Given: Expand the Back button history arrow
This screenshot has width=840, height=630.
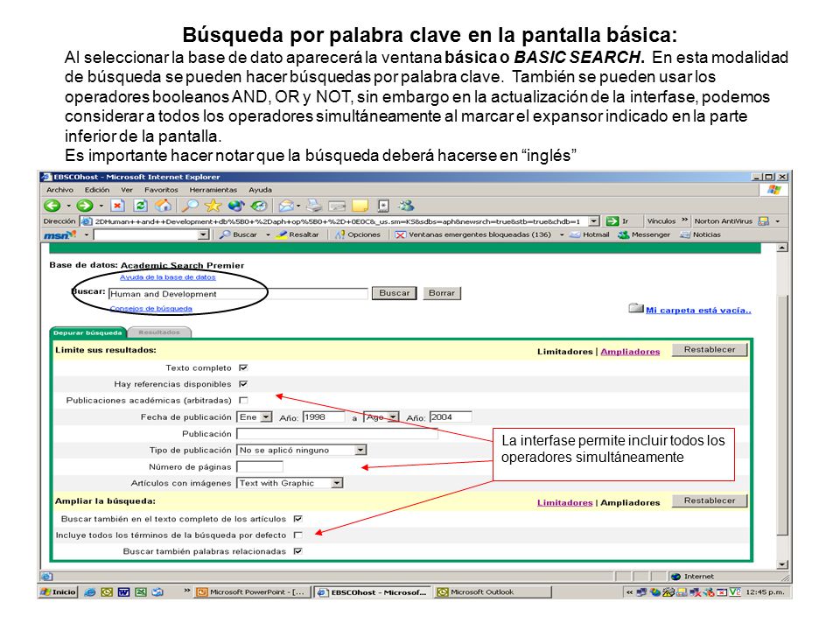Looking at the screenshot, I should [68, 206].
